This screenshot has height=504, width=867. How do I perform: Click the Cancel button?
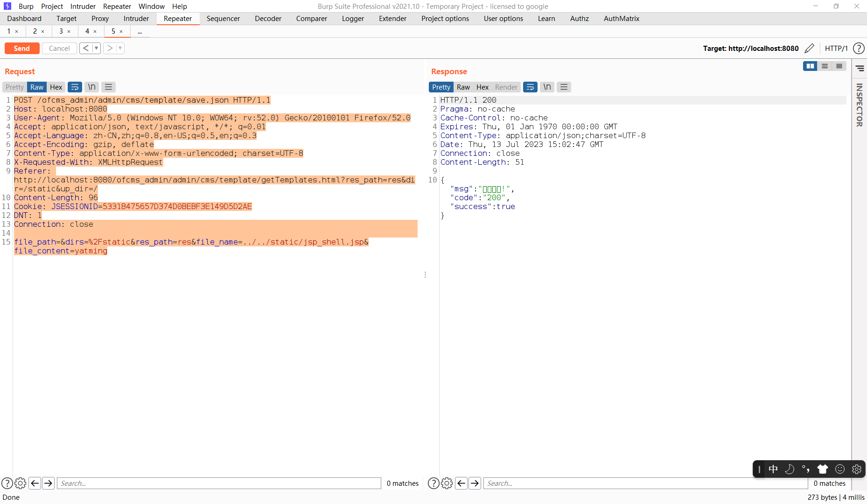pyautogui.click(x=59, y=48)
